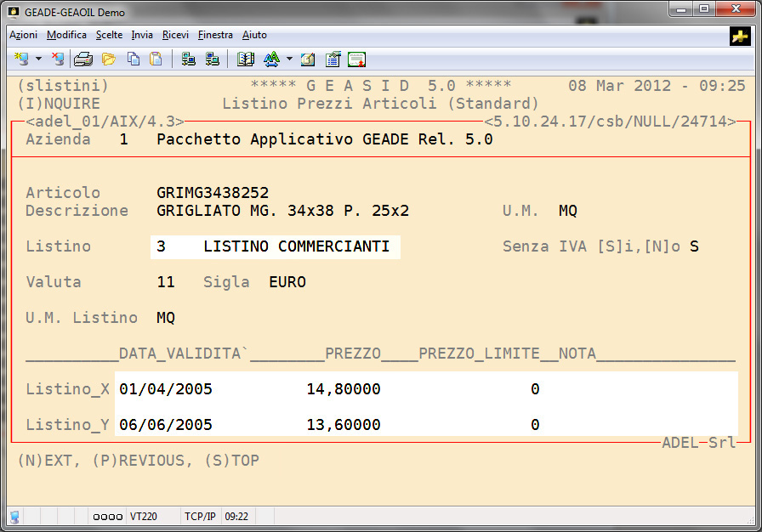This screenshot has height=532, width=762.
Task: Click the certificate icon at toolbar end
Action: pyautogui.click(x=357, y=59)
